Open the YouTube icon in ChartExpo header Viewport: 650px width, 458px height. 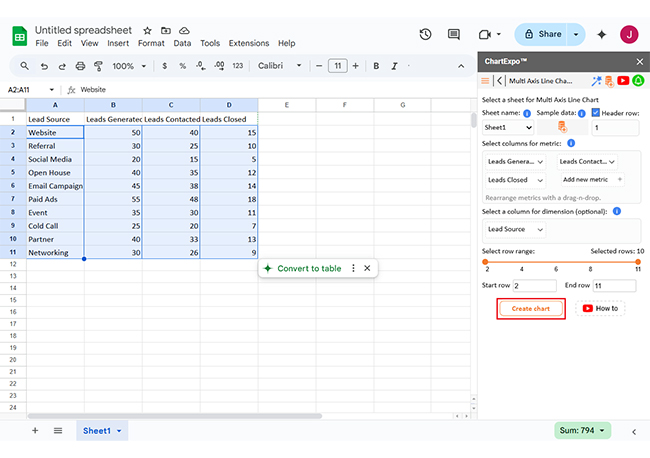pos(623,81)
